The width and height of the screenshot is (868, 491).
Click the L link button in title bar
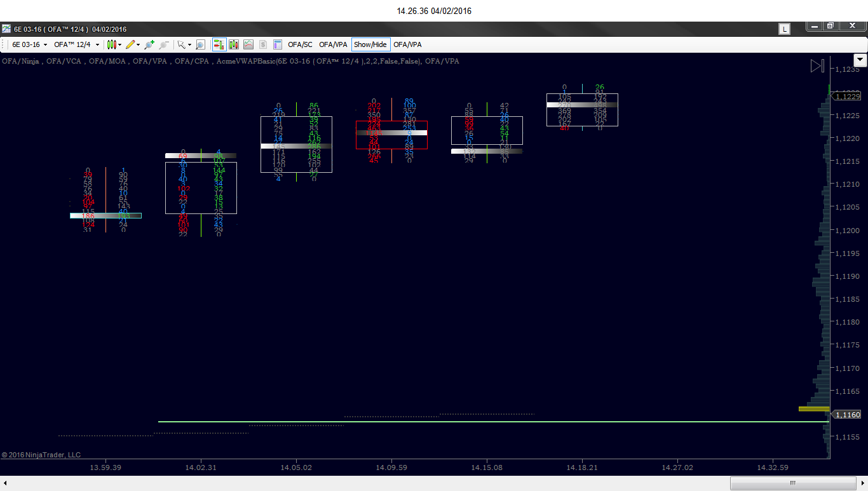point(785,29)
